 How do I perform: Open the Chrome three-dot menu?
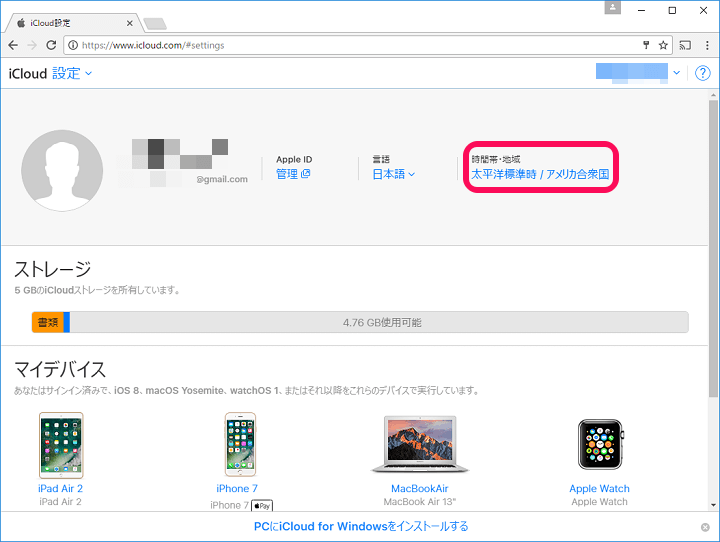click(x=707, y=45)
